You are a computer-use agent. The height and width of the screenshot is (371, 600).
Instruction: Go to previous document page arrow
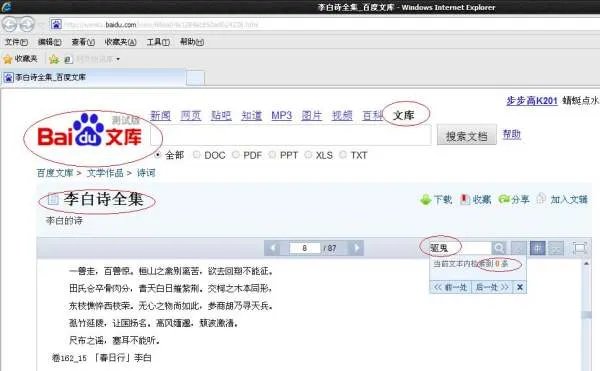click(273, 248)
